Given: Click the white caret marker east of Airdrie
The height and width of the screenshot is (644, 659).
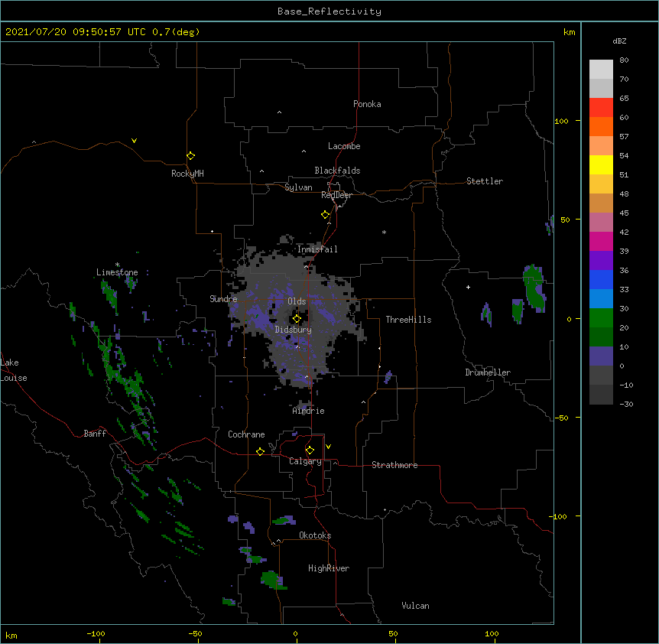Looking at the screenshot, I should (x=363, y=402).
